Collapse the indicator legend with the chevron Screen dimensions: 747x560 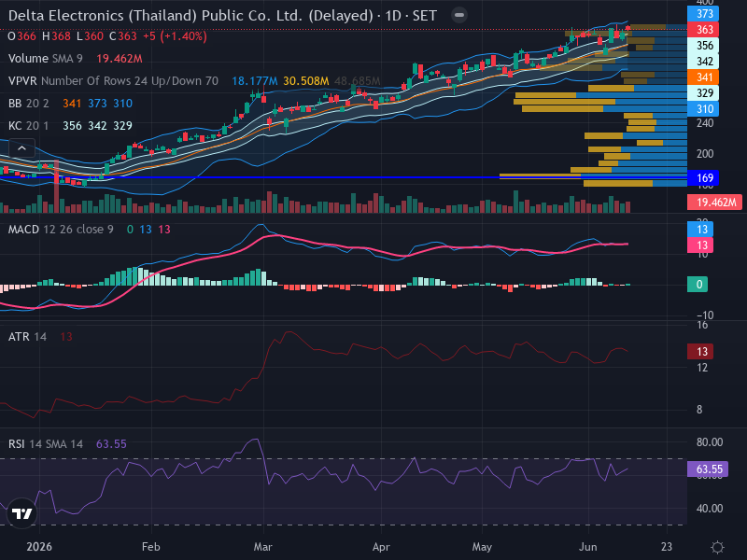pos(21,148)
